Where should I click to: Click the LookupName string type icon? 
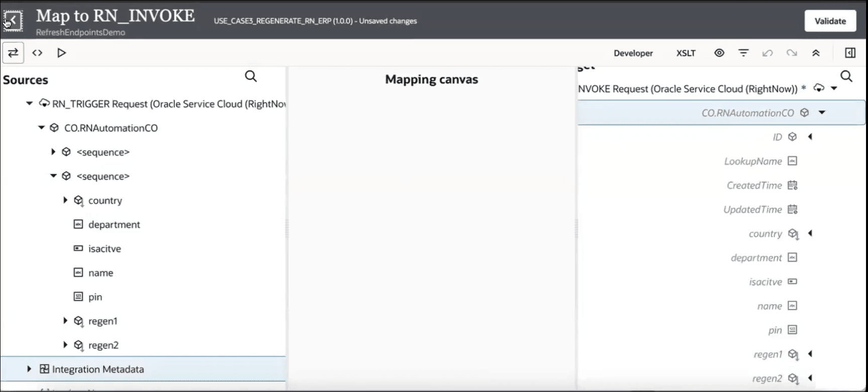pyautogui.click(x=793, y=161)
